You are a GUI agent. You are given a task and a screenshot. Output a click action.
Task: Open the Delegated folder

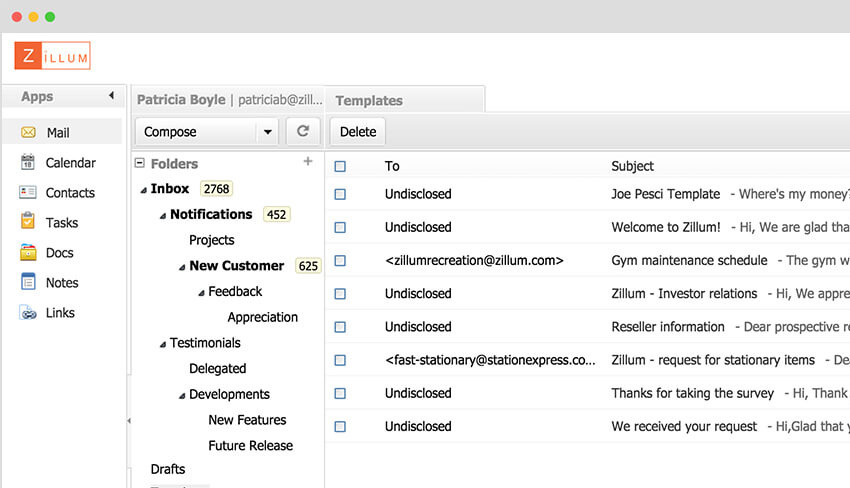(x=217, y=369)
